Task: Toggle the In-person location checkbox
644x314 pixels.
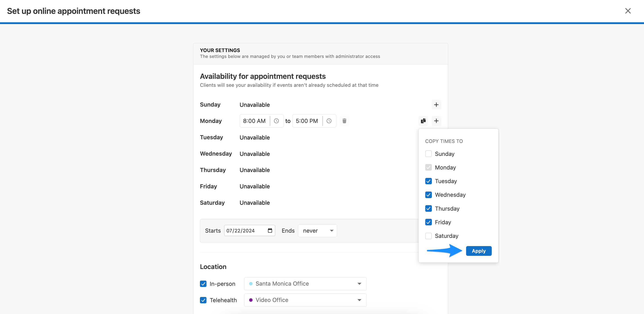Action: point(203,284)
